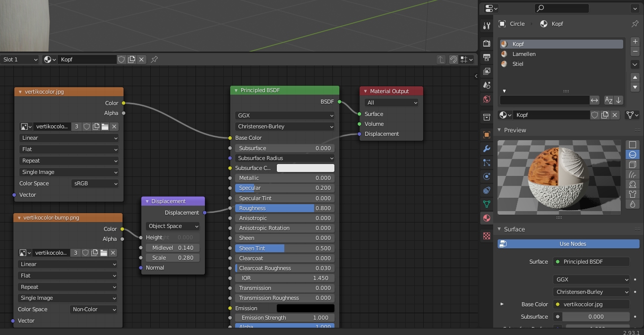The image size is (644, 335).
Task: Toggle snapping magnet in node editor
Action: tap(453, 59)
